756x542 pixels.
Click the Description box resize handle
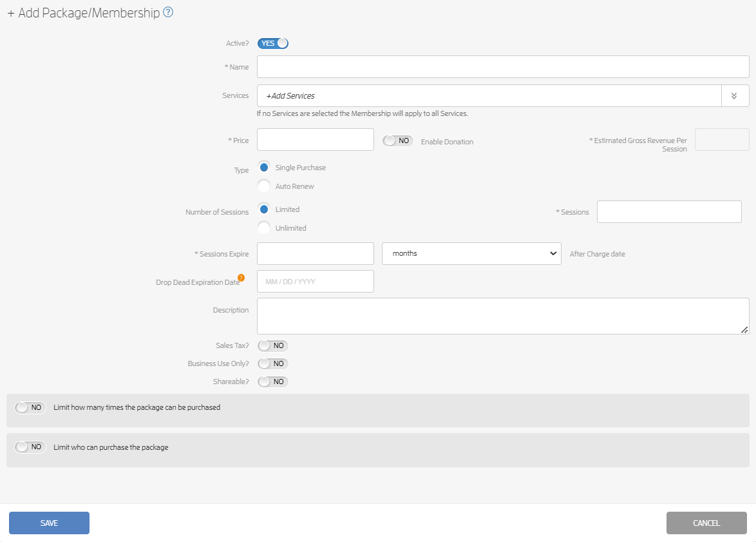pyautogui.click(x=744, y=329)
